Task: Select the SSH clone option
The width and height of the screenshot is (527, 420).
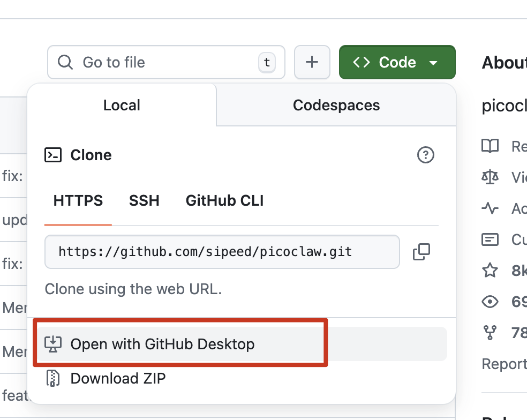Action: [x=144, y=201]
